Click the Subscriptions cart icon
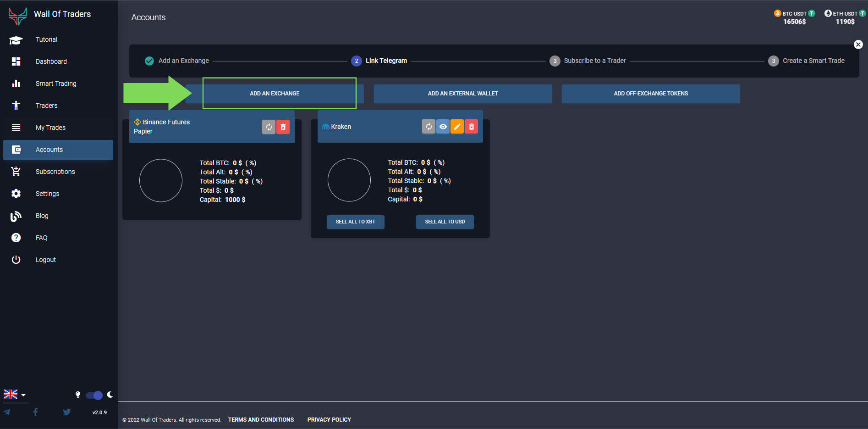868x429 pixels. (16, 172)
